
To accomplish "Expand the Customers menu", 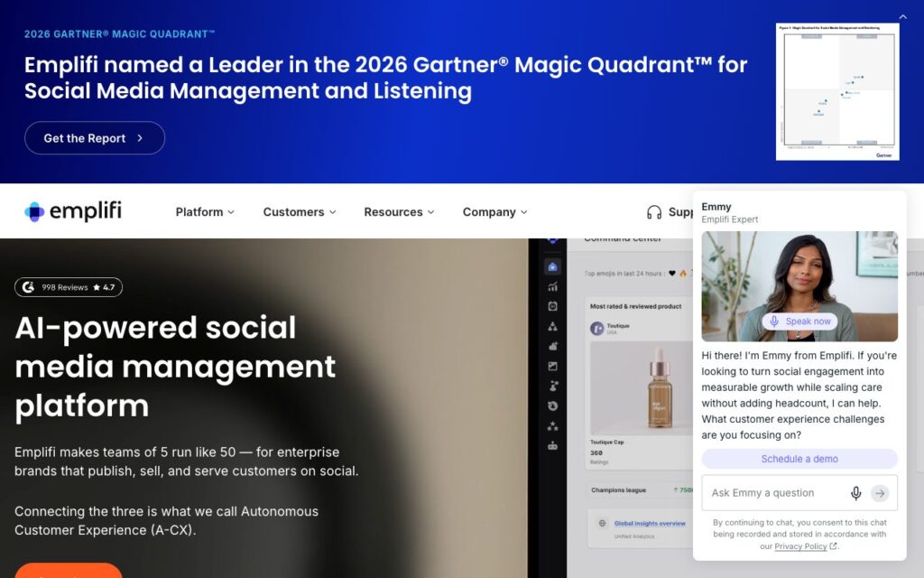I will [x=300, y=212].
